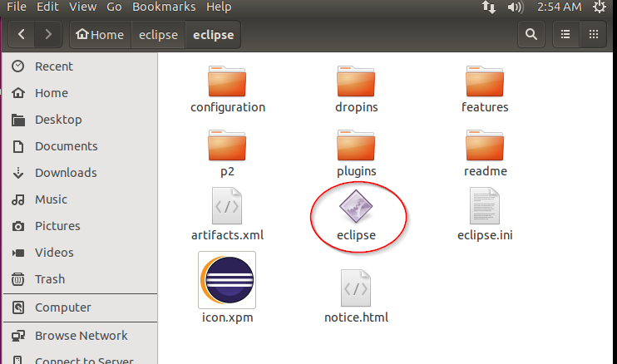Go back with the left arrow button
Image resolution: width=617 pixels, height=364 pixels.
[22, 35]
